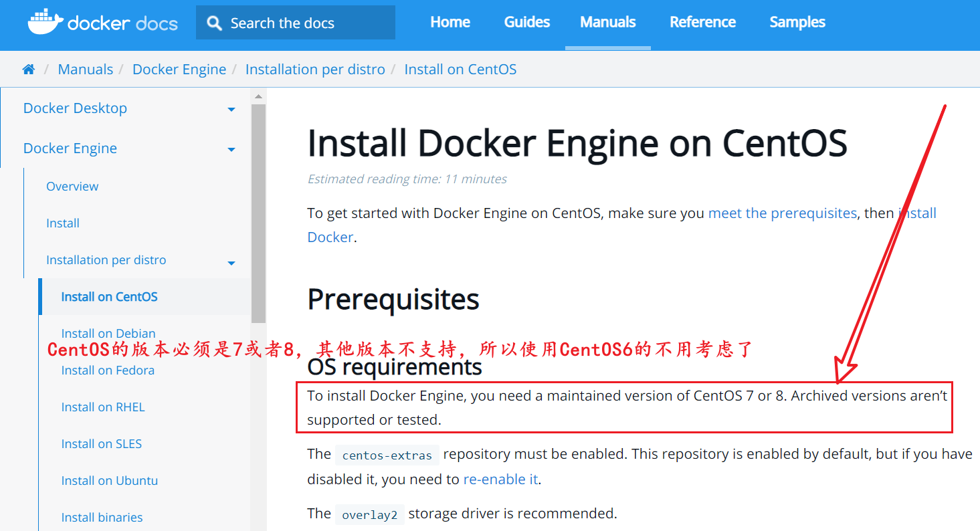The height and width of the screenshot is (531, 980).
Task: Click the Prerequisites heading
Action: (393, 300)
